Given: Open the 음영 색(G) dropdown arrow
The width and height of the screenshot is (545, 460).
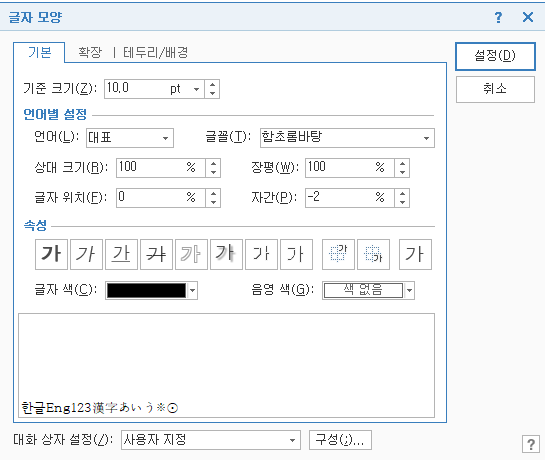Looking at the screenshot, I should point(409,291).
